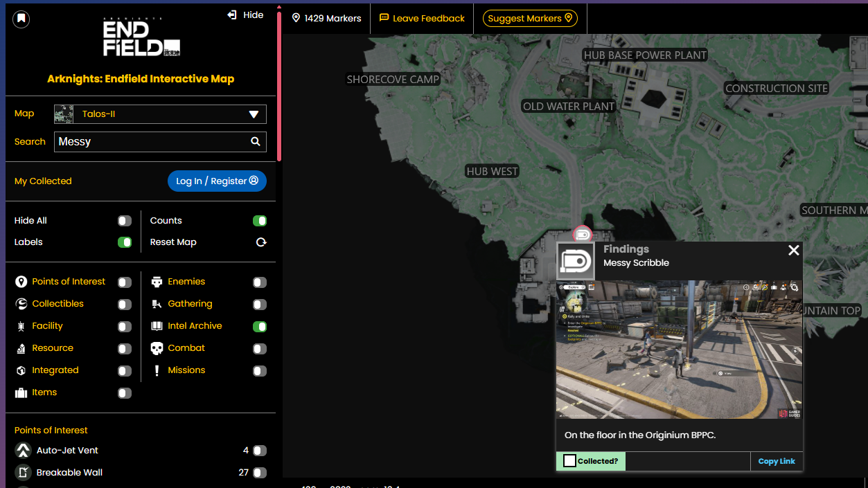Enable the Facility toggle
The height and width of the screenshot is (488, 868).
point(125,327)
